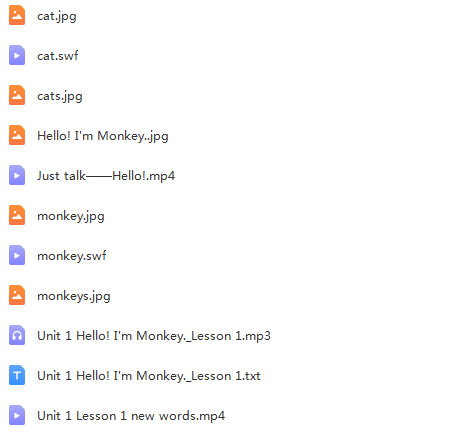
Task: Open Hello! I'm Monkey..jpg file name
Action: click(103, 136)
